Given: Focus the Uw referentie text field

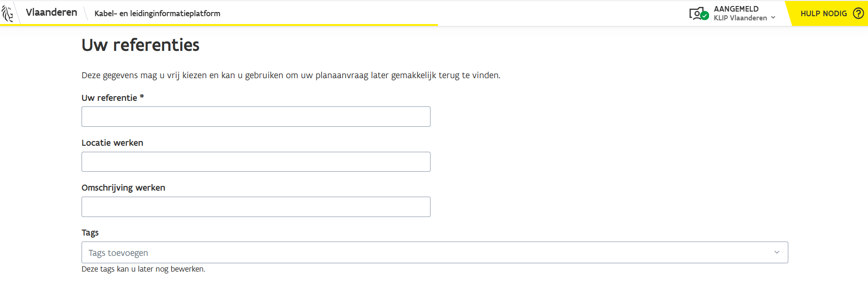Looking at the screenshot, I should point(256,117).
